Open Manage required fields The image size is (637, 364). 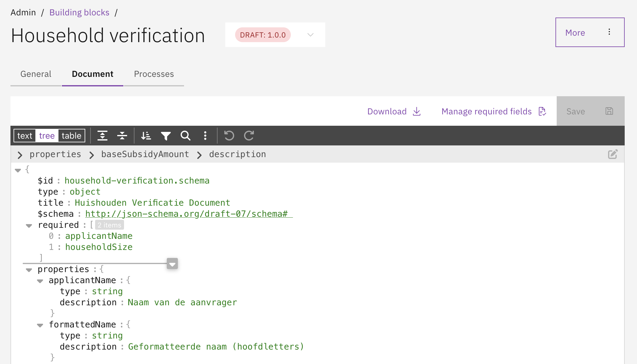coord(494,111)
